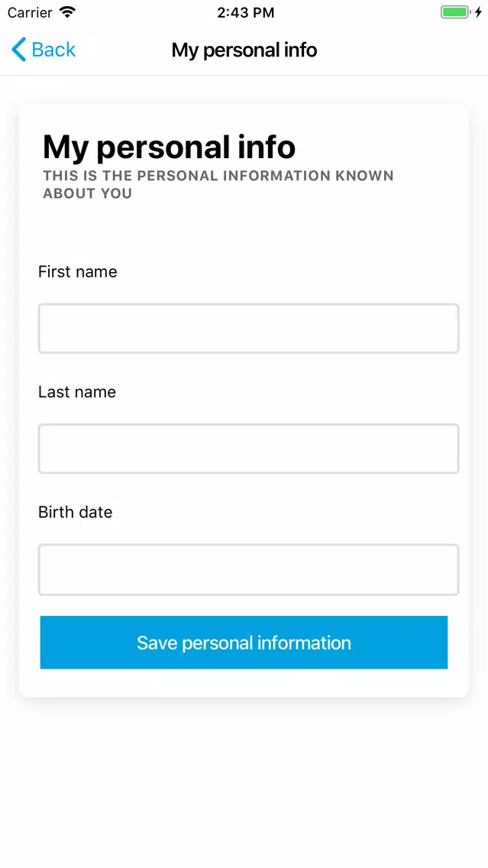Tap the empty area below the form card
This screenshot has height=868, width=488.
pos(244,781)
